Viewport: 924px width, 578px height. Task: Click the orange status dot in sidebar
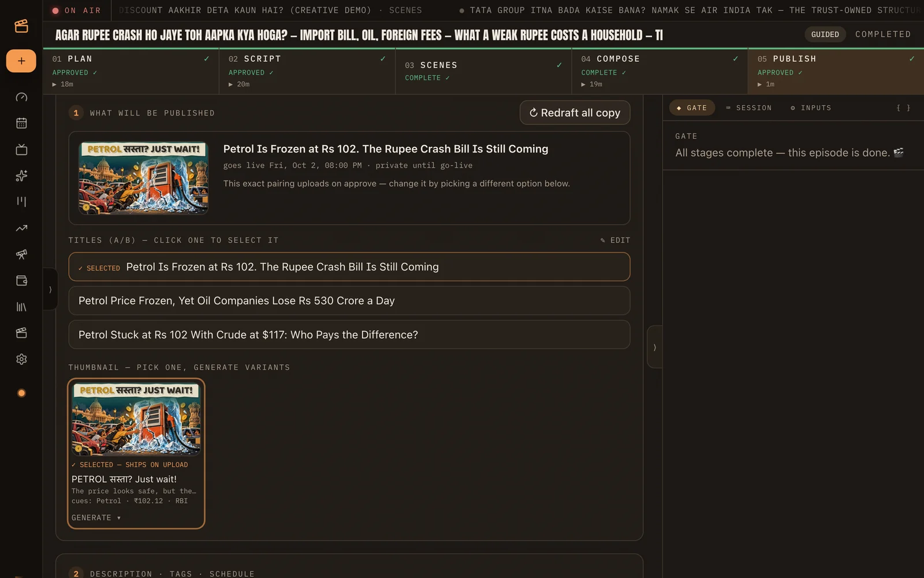(x=21, y=393)
